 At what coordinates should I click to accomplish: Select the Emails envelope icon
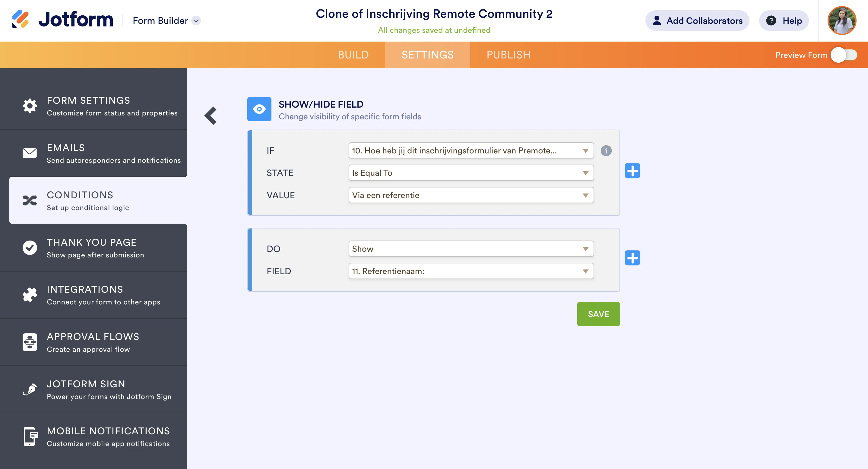30,153
